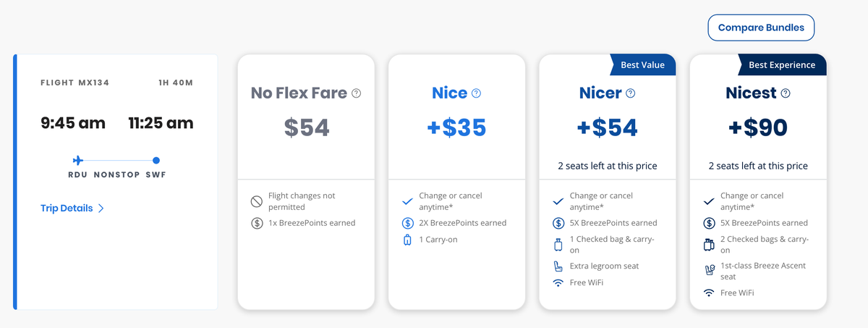This screenshot has height=328, width=868.
Task: Expand Trip Details using the chevron arrow
Action: tap(101, 209)
